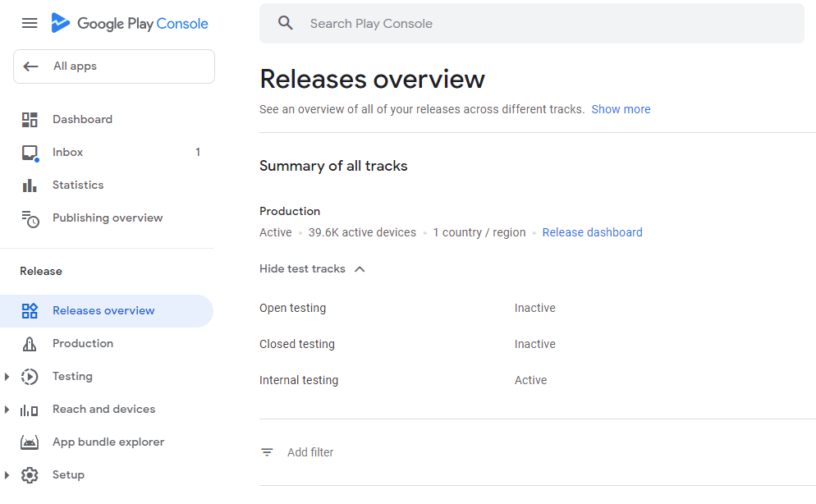This screenshot has height=504, width=816.
Task: Click the Search Play Console field
Action: pos(532,24)
